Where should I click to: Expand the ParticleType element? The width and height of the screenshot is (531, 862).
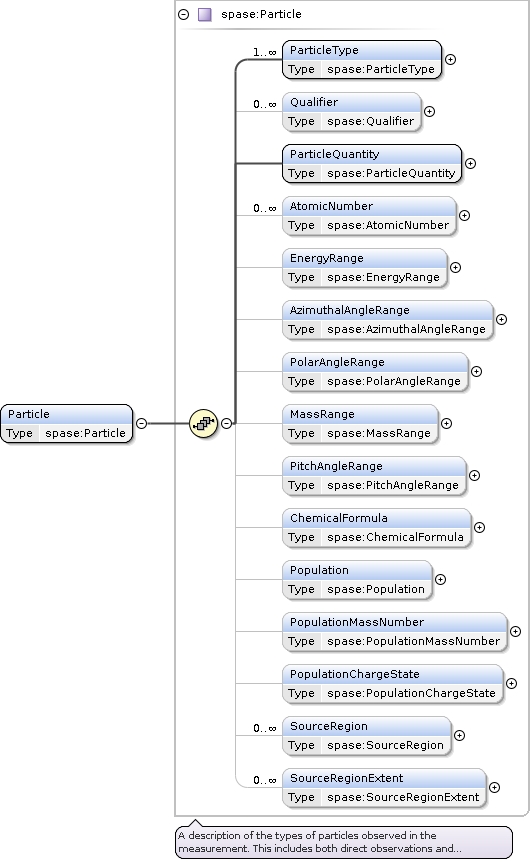click(x=450, y=59)
